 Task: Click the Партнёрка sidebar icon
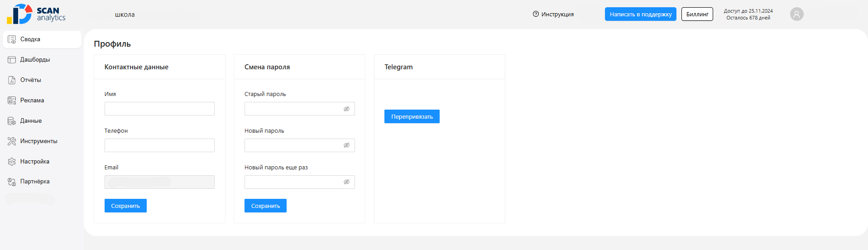click(12, 182)
